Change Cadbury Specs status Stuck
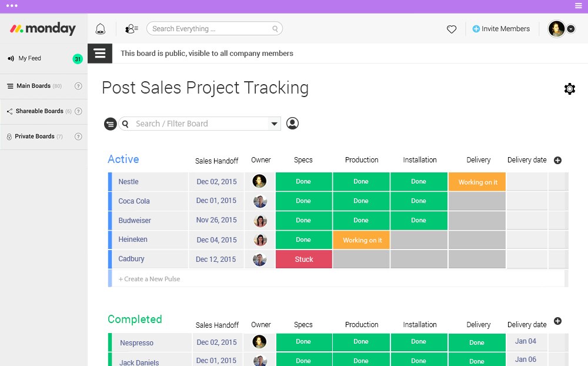Screen dimensions: 588x366 tap(304, 259)
